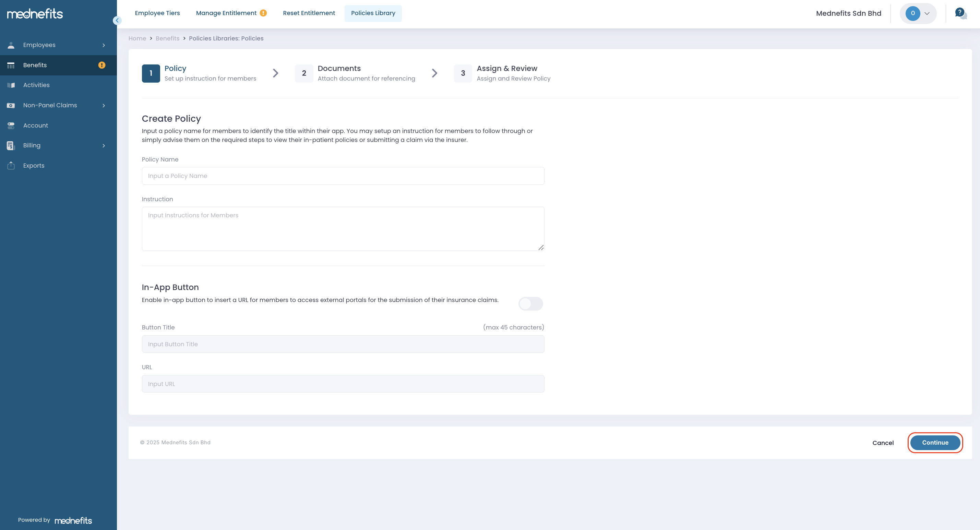Image resolution: width=980 pixels, height=530 pixels.
Task: Open Account in the sidebar
Action: pyautogui.click(x=59, y=125)
